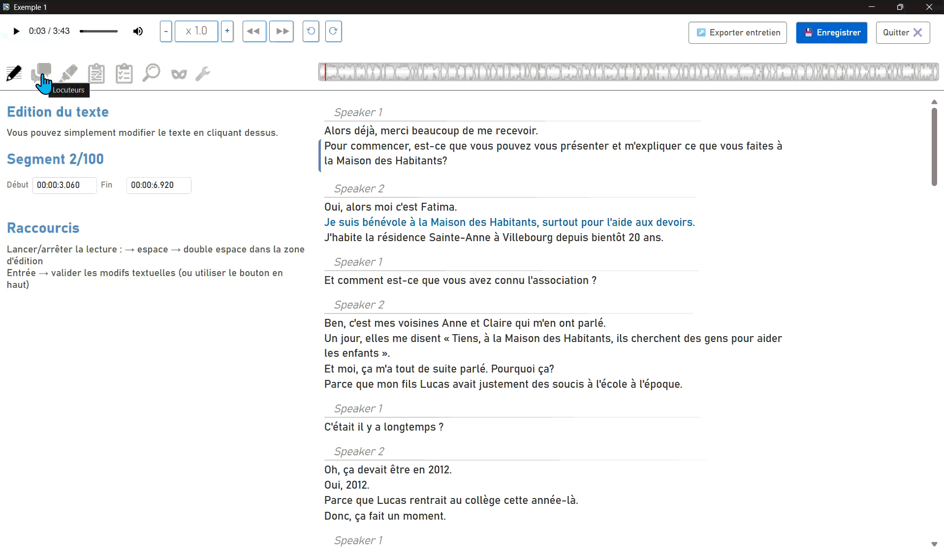The image size is (944, 560).
Task: Click the line "J'habite la résidence Sainte-Anne"
Action: tap(494, 238)
